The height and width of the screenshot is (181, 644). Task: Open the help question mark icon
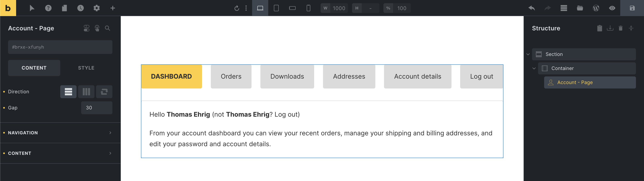[x=48, y=8]
